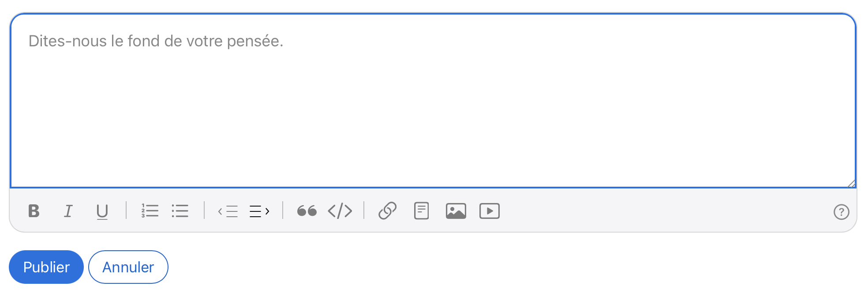This screenshot has height=301, width=868.
Task: Decrease the indent level
Action: 228,211
